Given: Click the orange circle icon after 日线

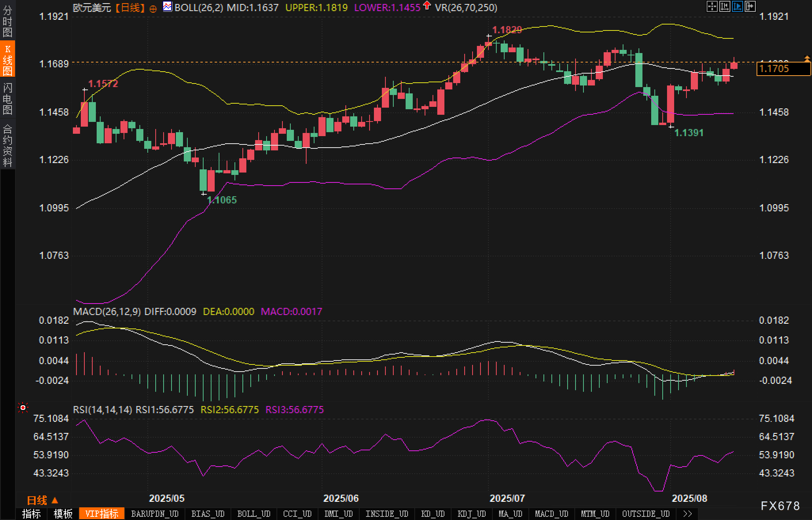Looking at the screenshot, I should pyautogui.click(x=153, y=8).
